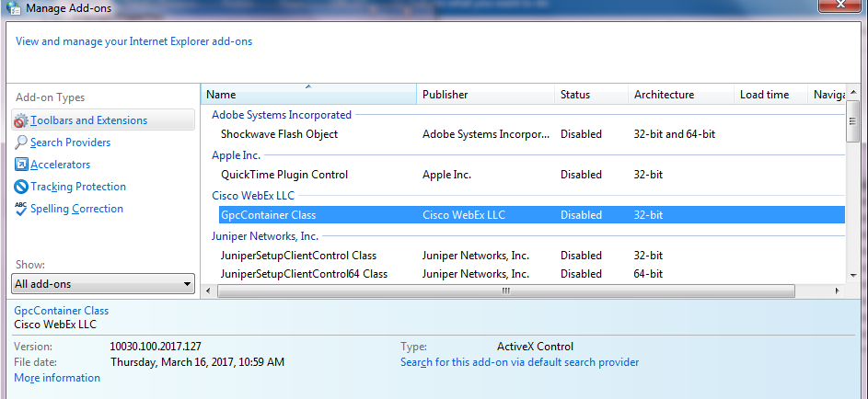868x399 pixels.
Task: Select the Shockwave Flash Object row
Action: point(531,134)
